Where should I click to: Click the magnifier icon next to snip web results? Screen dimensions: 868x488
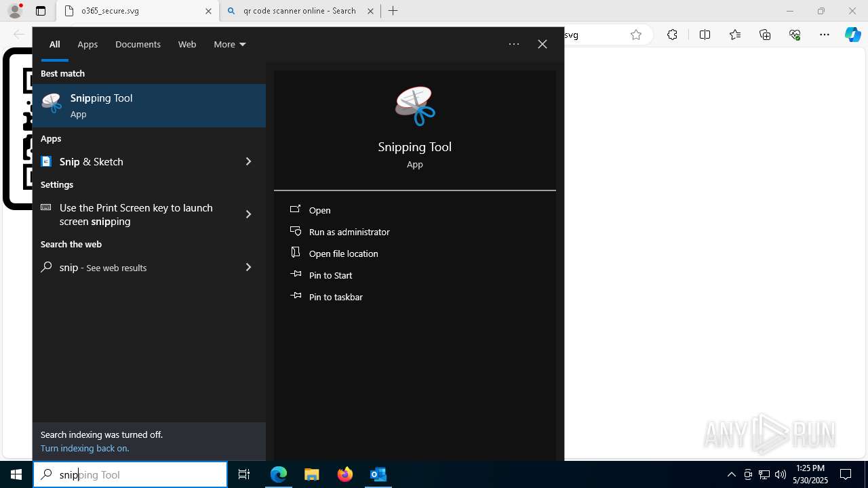point(46,267)
